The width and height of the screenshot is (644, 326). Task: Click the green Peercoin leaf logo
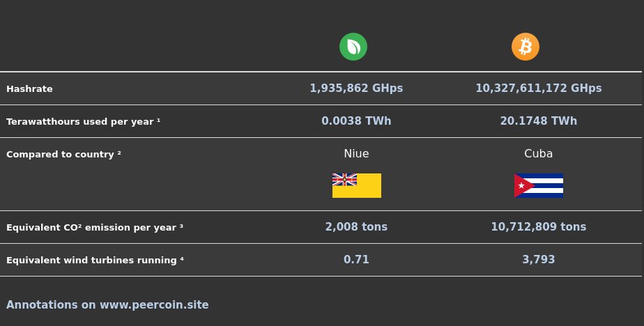tap(353, 47)
